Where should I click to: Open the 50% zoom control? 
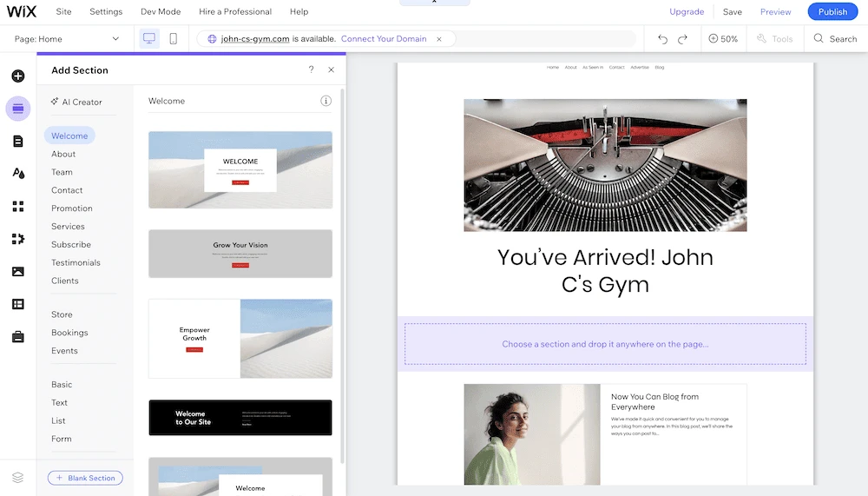pos(723,39)
